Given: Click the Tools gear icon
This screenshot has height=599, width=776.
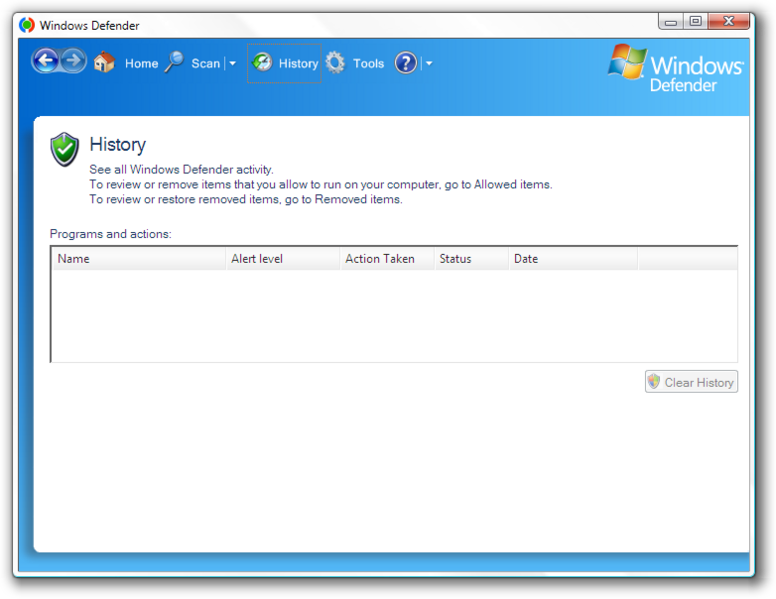Looking at the screenshot, I should [x=335, y=63].
